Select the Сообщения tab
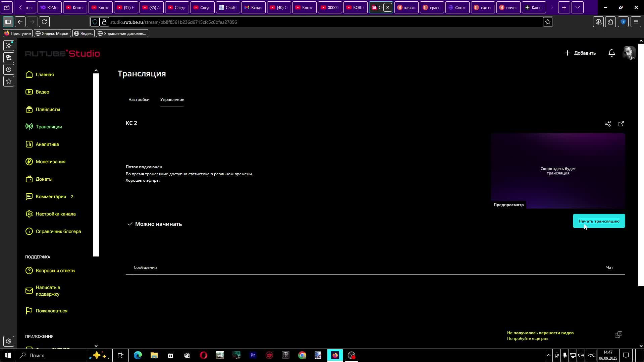The image size is (644, 362). [x=145, y=267]
